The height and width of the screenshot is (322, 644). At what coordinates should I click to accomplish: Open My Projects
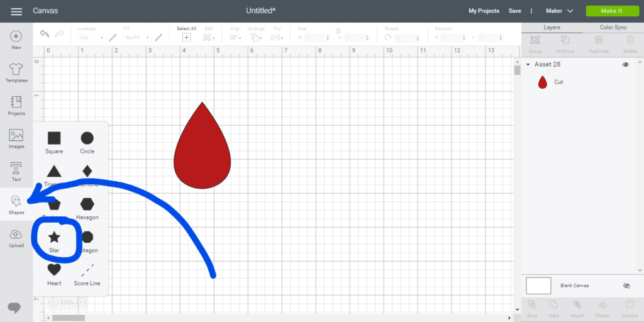pyautogui.click(x=484, y=11)
